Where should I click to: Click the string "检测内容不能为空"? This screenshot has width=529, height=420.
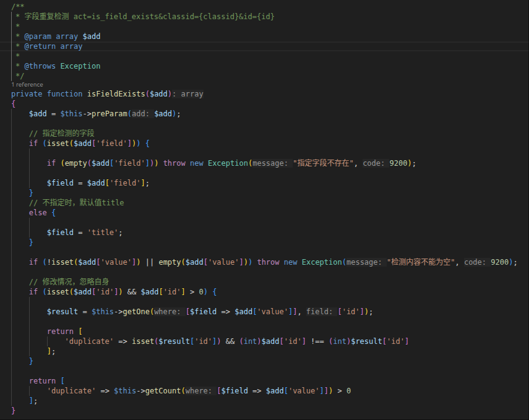tap(421, 262)
